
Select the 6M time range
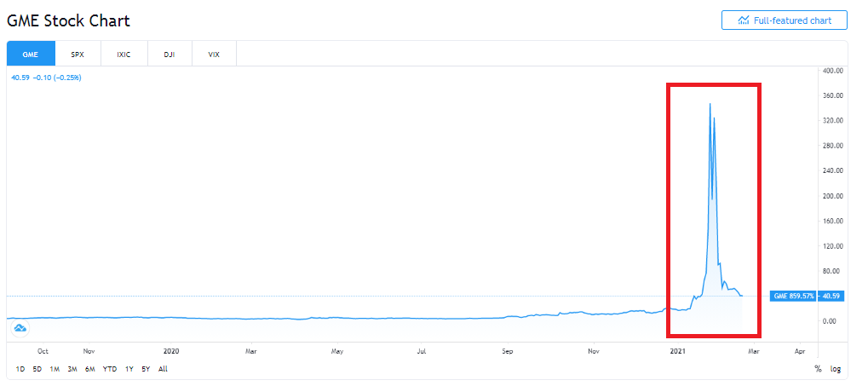point(89,369)
